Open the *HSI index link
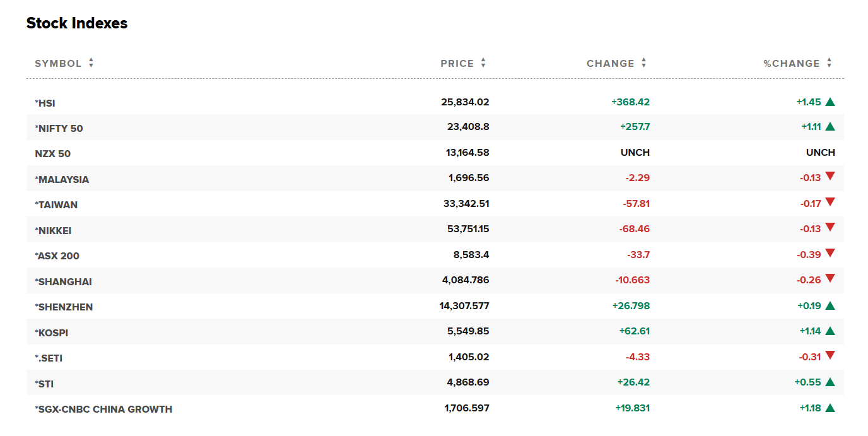This screenshot has height=436, width=868. 45,103
